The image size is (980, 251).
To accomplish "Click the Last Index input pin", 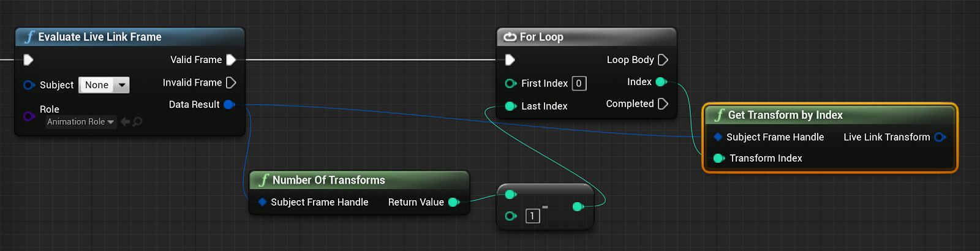I will (510, 107).
